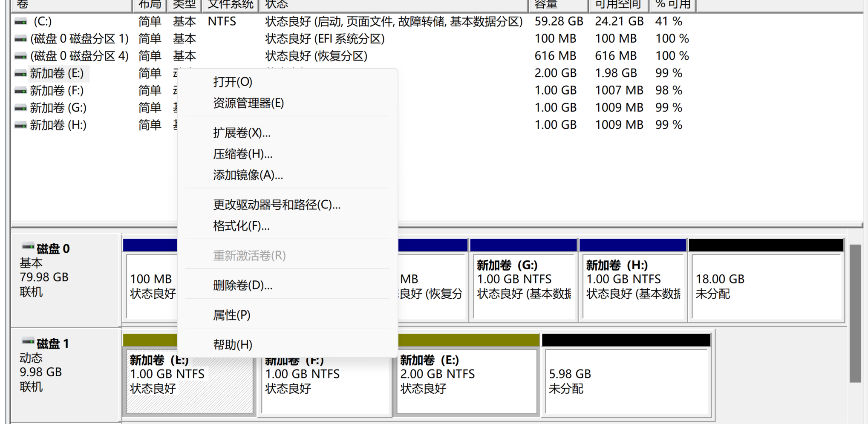Click drive icon next to 新加卷 (E:) list row

pos(20,74)
